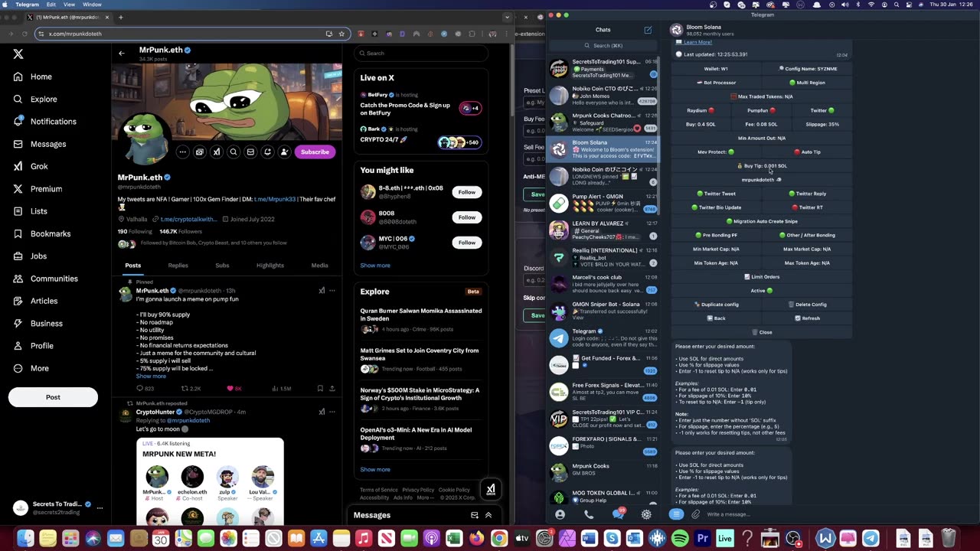Click the following person icon on profile
This screenshot has width=980, height=551.
pyautogui.click(x=284, y=152)
